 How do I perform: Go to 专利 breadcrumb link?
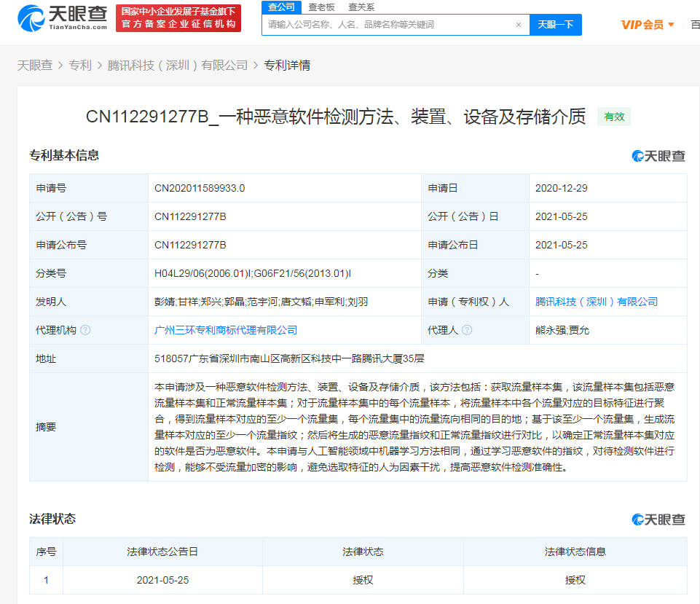pyautogui.click(x=80, y=65)
